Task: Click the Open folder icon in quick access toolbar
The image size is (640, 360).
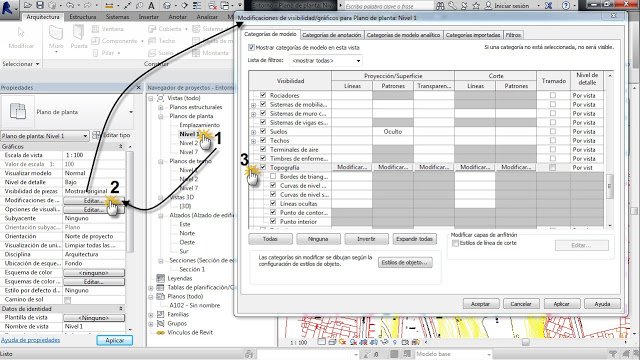Action: (x=28, y=5)
